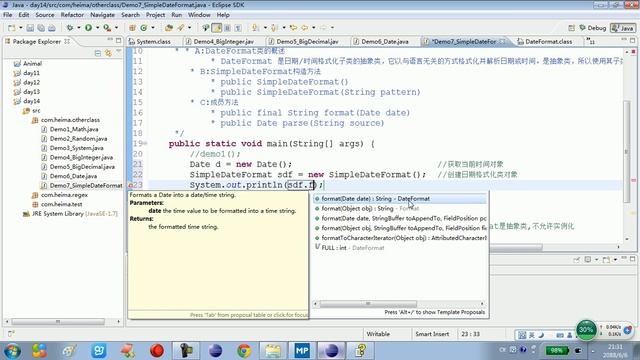Click the editor vertical scrollbar

tap(627, 151)
